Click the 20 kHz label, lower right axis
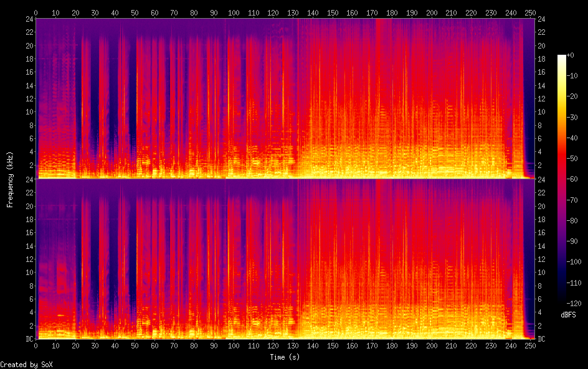Viewport: 588px width, 369px height. point(541,206)
